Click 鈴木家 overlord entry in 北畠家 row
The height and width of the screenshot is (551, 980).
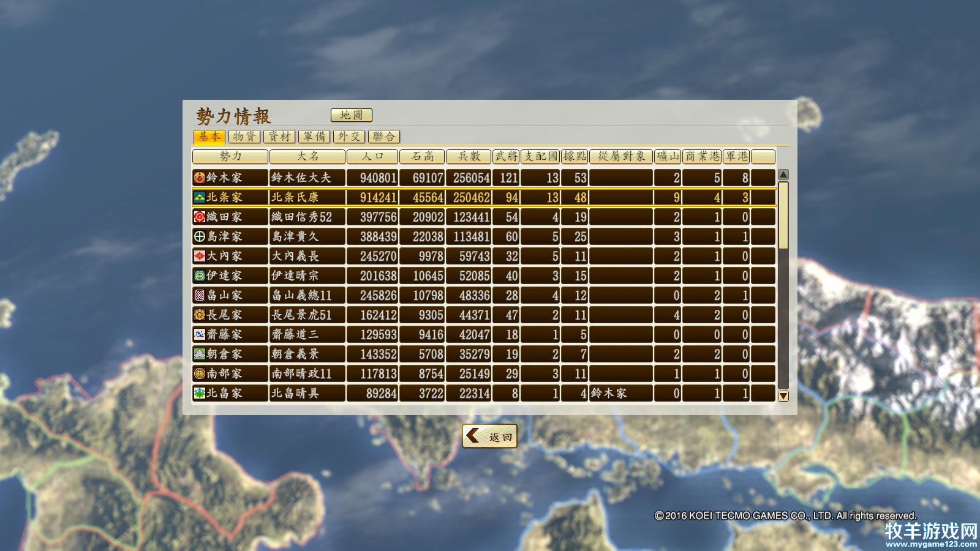[609, 393]
